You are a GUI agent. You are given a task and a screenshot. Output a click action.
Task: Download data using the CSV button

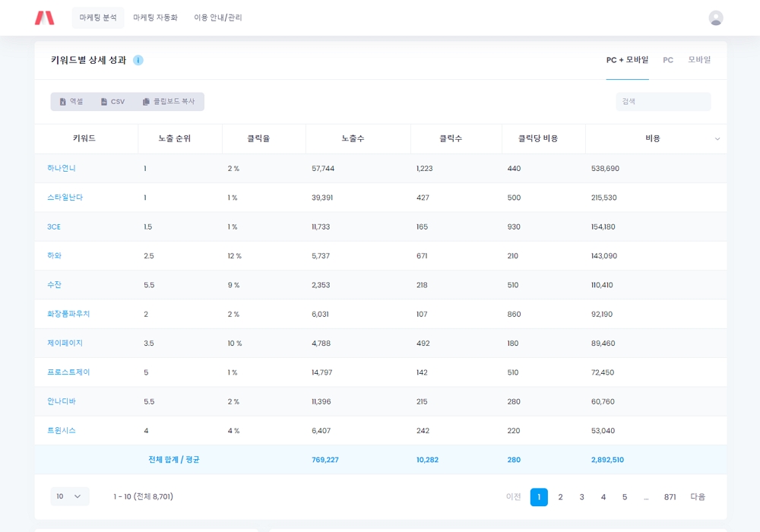click(112, 102)
